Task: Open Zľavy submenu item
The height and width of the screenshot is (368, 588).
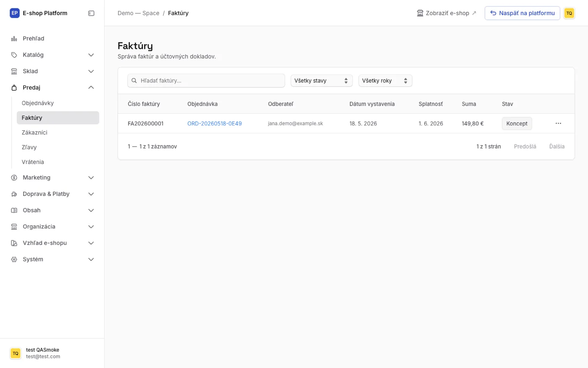Action: 58,147
